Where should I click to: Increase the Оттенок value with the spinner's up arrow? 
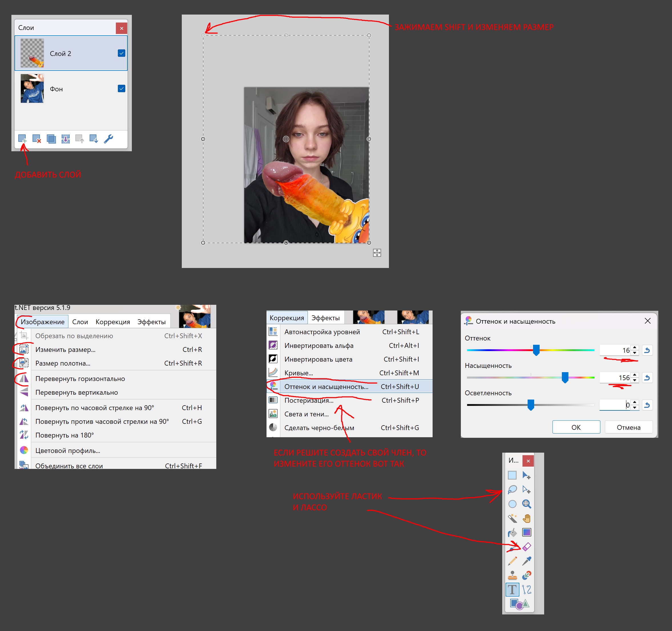click(635, 348)
